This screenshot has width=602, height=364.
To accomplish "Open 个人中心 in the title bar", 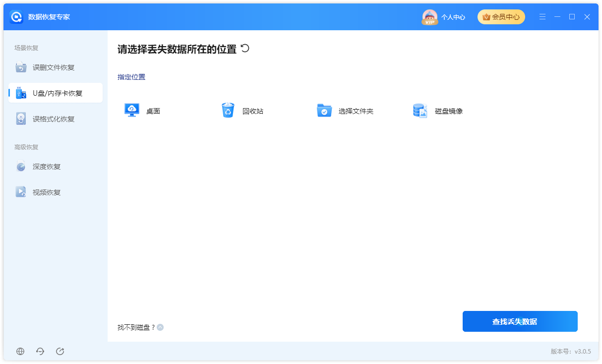I will tap(453, 17).
